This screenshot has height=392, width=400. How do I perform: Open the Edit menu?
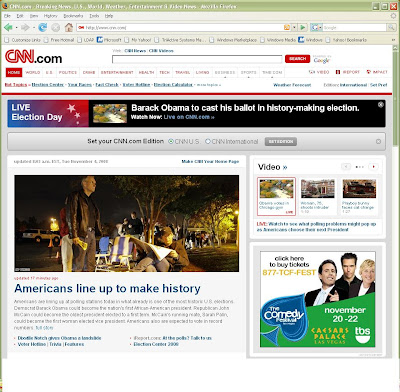[x=20, y=16]
